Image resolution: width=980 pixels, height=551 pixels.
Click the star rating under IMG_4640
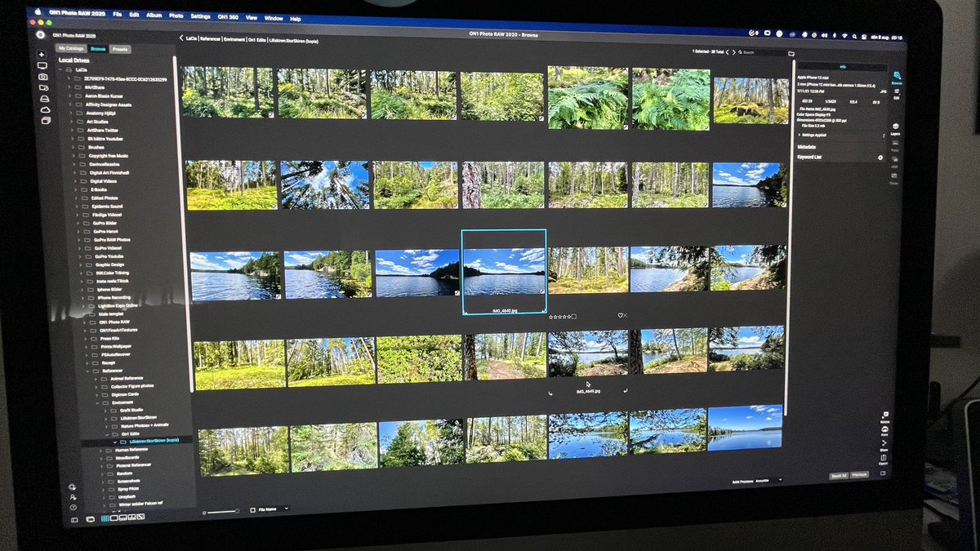[x=560, y=316]
